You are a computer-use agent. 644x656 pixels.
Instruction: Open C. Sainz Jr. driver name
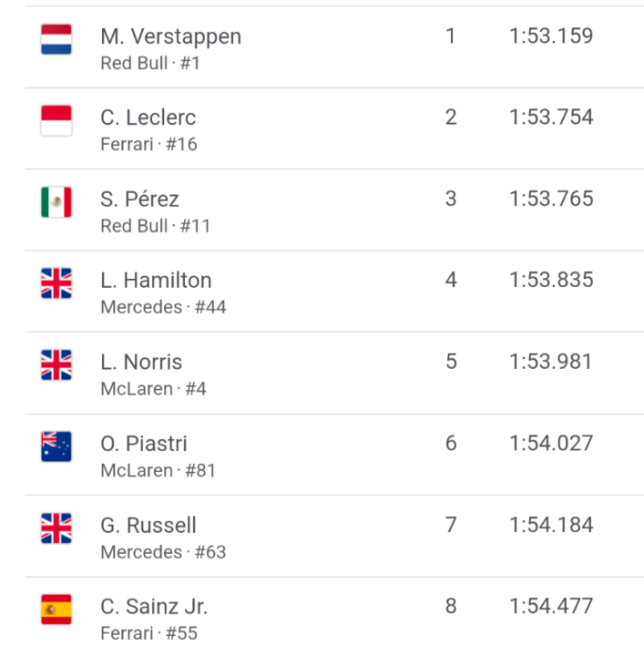(x=154, y=607)
